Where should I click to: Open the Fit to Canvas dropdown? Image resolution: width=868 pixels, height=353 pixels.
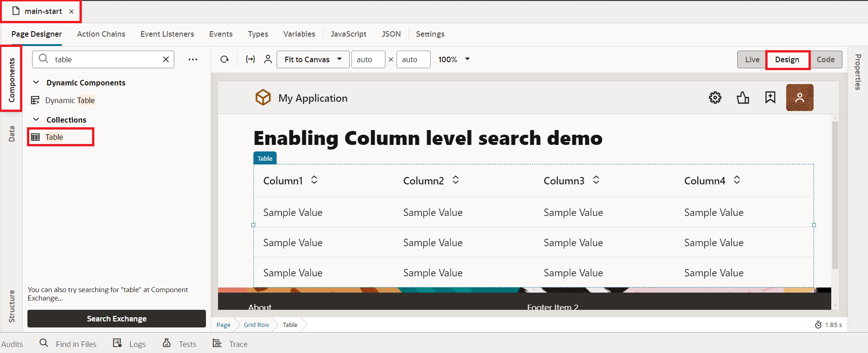pyautogui.click(x=313, y=59)
